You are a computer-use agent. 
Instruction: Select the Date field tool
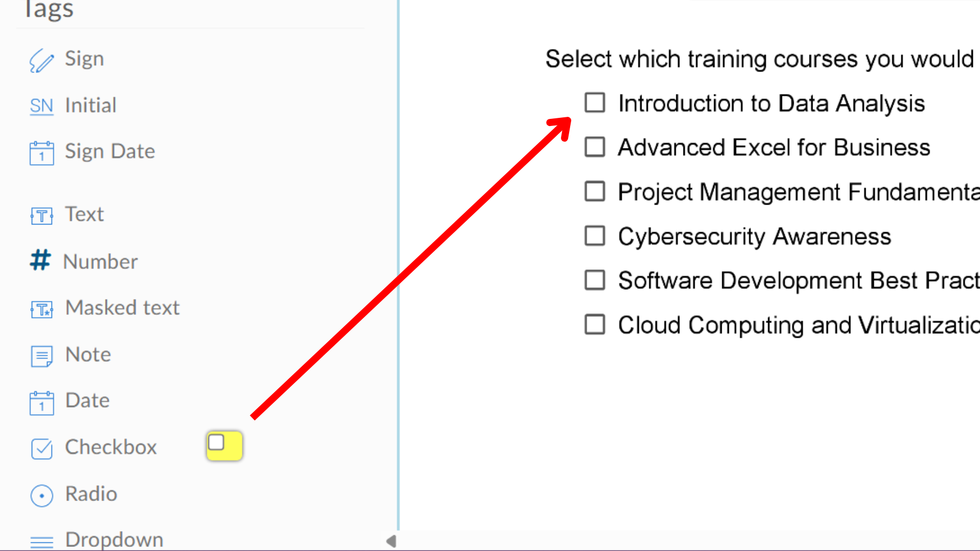pos(87,400)
